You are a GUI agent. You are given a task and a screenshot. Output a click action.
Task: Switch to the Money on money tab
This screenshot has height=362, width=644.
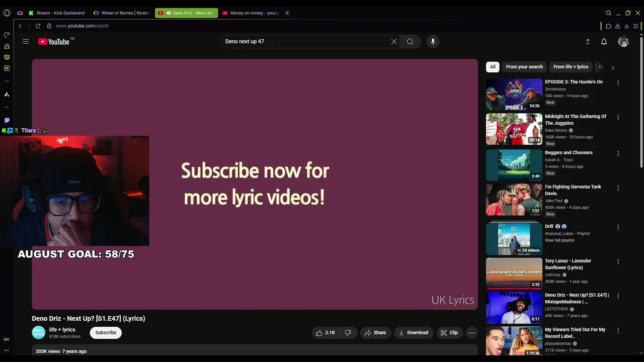[x=250, y=13]
